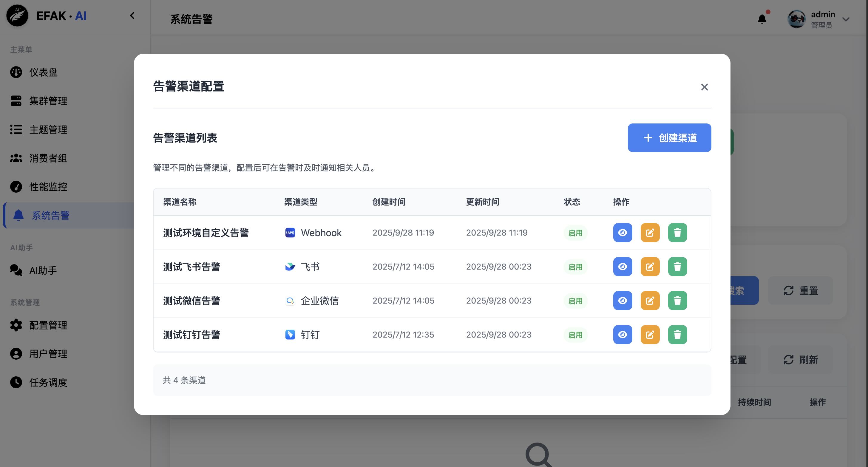Image resolution: width=868 pixels, height=467 pixels.
Task: View the Webhook channel with eye icon
Action: (622, 233)
